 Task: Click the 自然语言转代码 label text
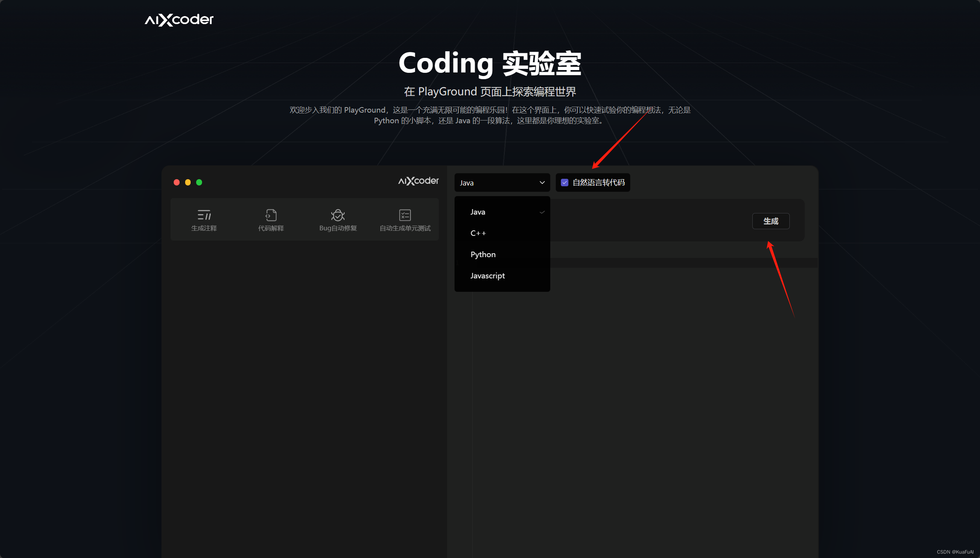(598, 183)
